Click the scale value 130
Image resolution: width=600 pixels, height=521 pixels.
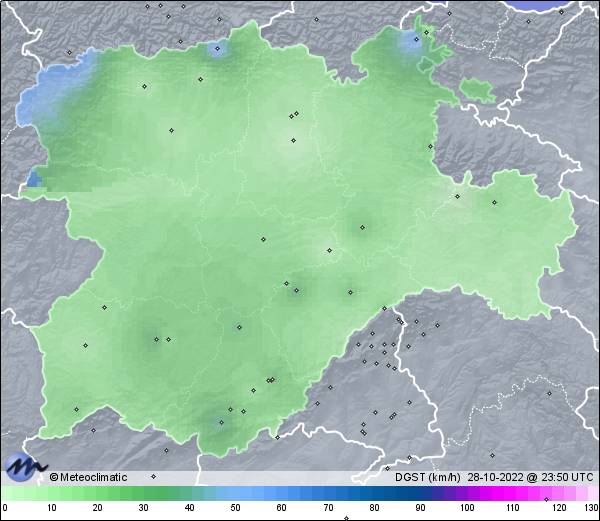point(591,508)
